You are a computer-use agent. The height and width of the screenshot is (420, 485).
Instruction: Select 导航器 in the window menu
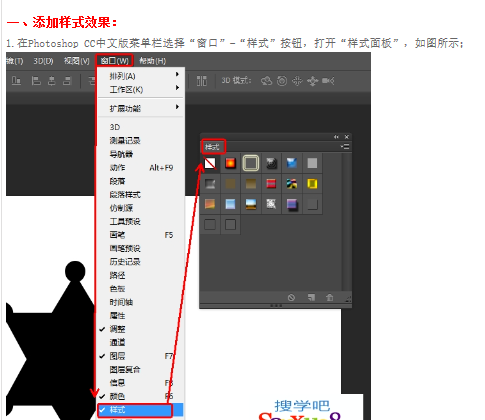tap(140, 154)
